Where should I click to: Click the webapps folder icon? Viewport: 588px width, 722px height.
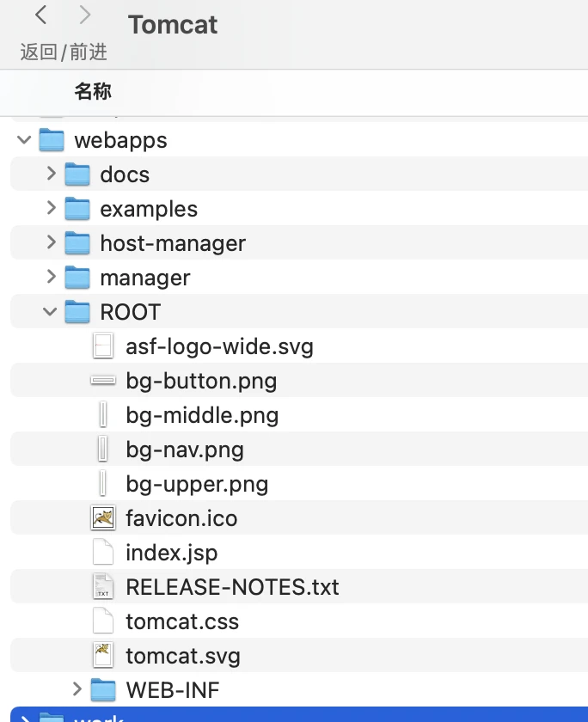pos(52,140)
